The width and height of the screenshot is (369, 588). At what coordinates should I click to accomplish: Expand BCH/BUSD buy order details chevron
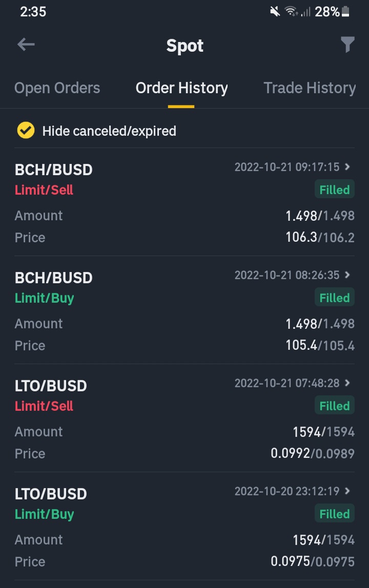347,275
